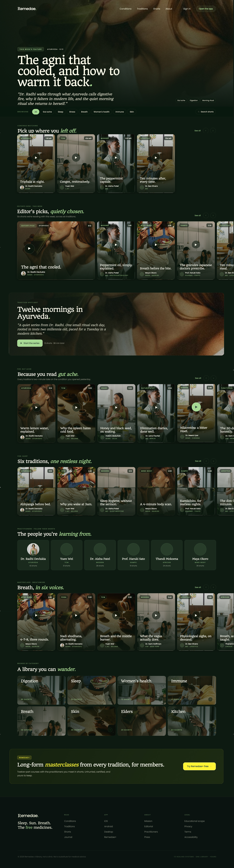Open Maya Okoro practitioner card

click(200, 555)
